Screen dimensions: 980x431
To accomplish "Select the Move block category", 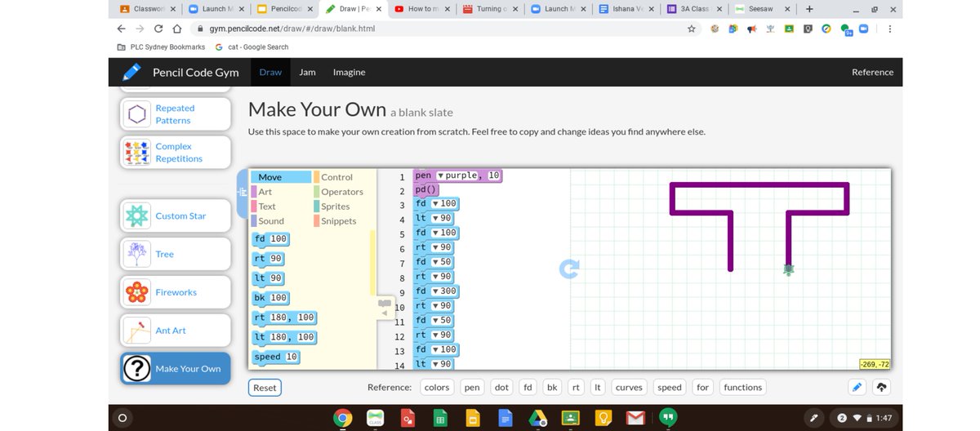I will (x=281, y=177).
